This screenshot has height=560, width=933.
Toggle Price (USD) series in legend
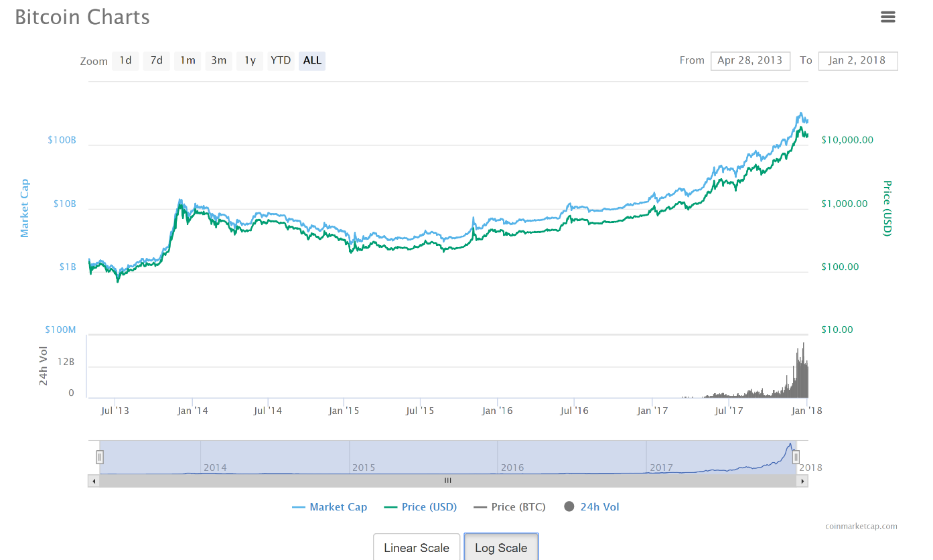click(421, 507)
